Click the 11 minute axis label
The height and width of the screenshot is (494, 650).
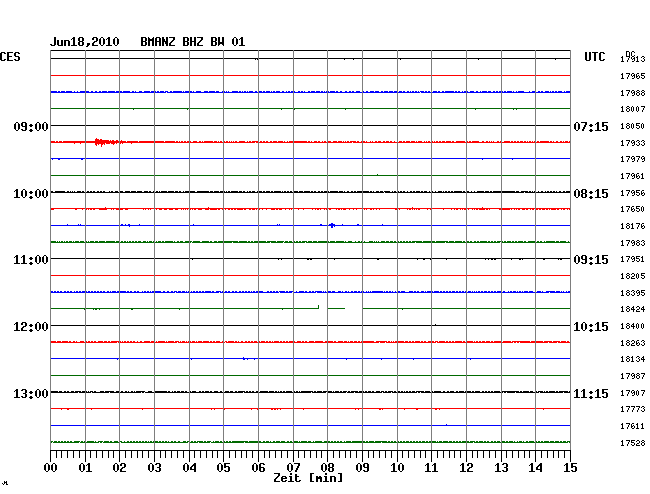(x=432, y=468)
